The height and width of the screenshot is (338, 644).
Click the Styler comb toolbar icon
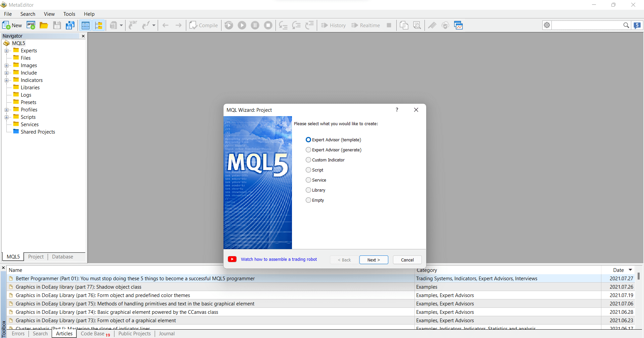pyautogui.click(x=432, y=25)
